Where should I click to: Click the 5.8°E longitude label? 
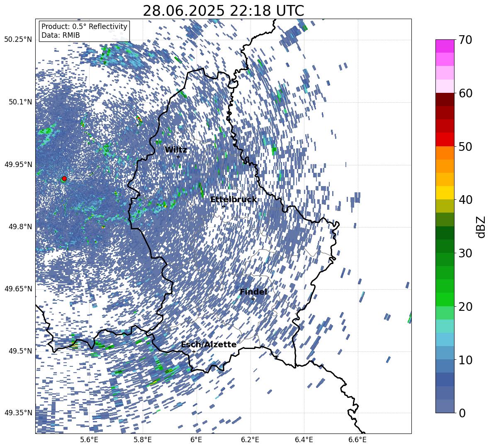click(x=143, y=440)
